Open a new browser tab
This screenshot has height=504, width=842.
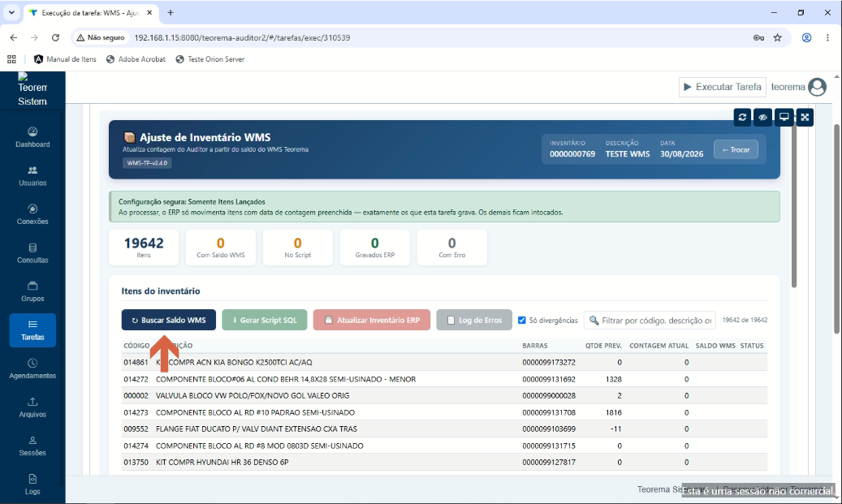coord(171,13)
